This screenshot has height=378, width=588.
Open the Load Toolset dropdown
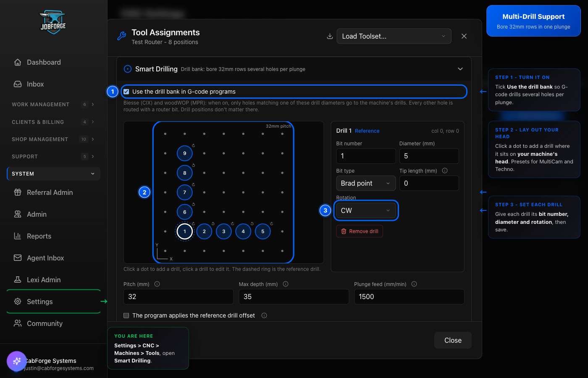(x=394, y=36)
